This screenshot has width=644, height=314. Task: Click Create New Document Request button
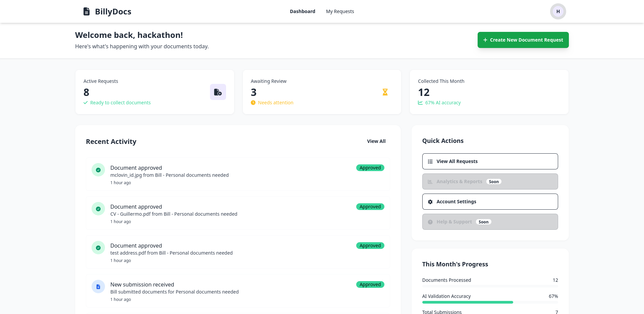[523, 40]
